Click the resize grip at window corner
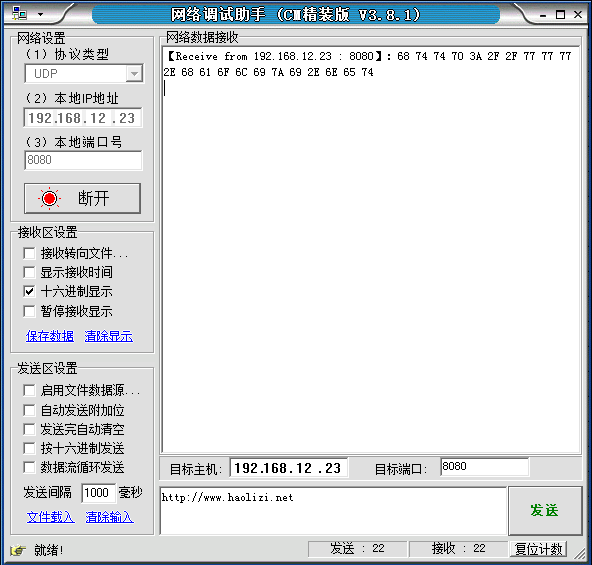The width and height of the screenshot is (592, 565). point(580,553)
